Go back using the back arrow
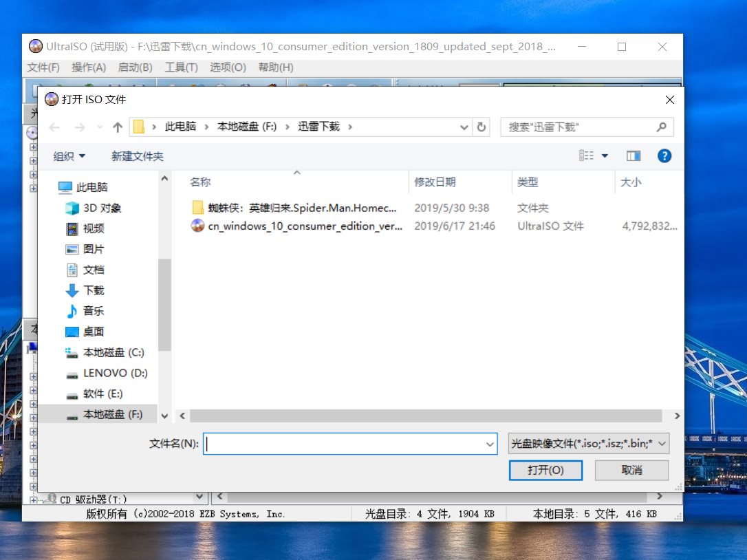Screen dimensions: 747x560 point(54,127)
